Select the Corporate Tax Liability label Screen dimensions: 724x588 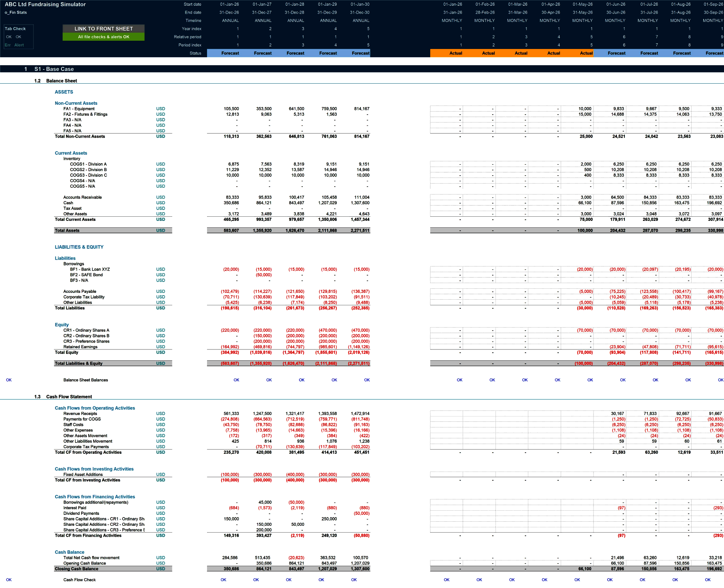point(84,297)
